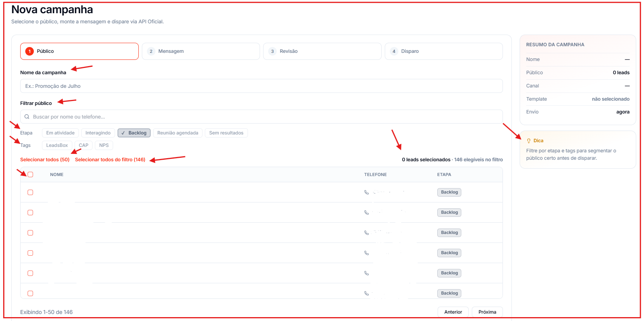Click the step number 4 badge

[394, 51]
